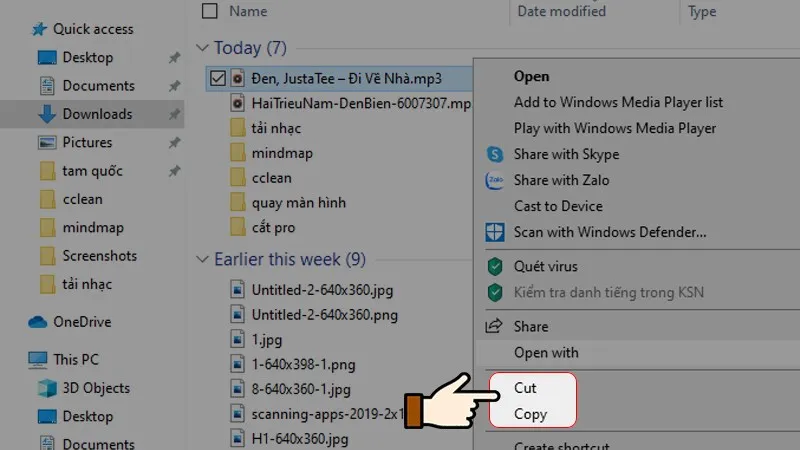The width and height of the screenshot is (800, 450).
Task: Select the file H1-640x360.jpg
Action: coord(299,439)
